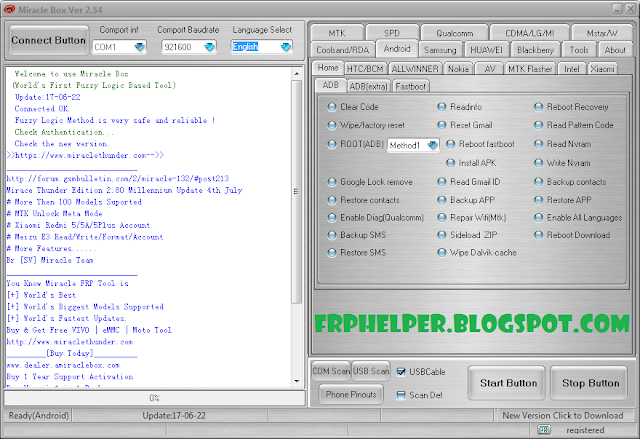The width and height of the screenshot is (640, 439).
Task: Enable the Scan Def checkbox
Action: pos(401,395)
